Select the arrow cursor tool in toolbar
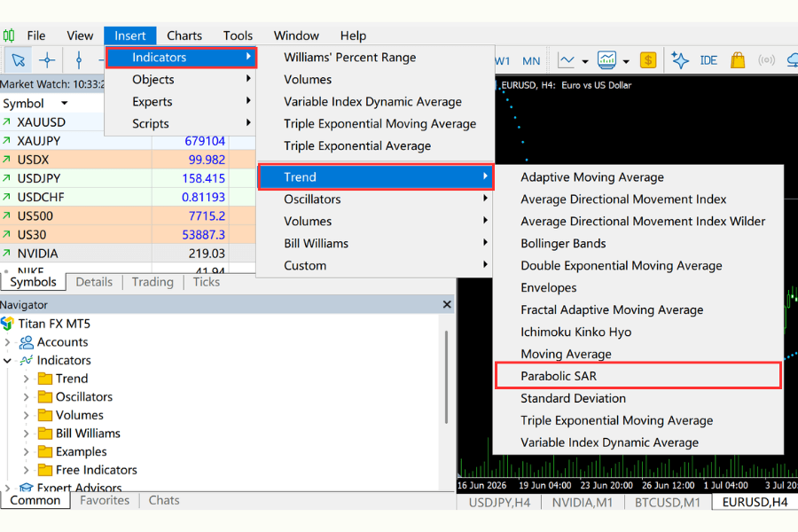The width and height of the screenshot is (798, 532). (19, 60)
